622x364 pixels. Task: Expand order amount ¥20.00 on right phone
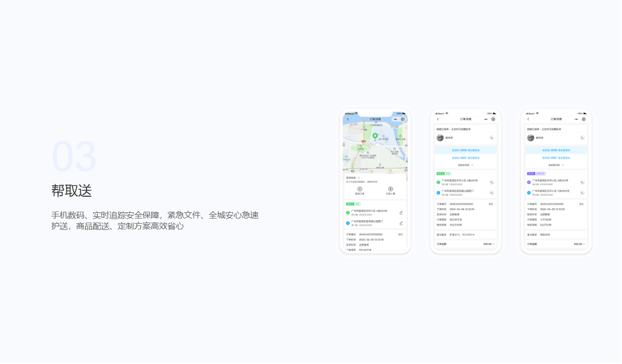(x=580, y=244)
